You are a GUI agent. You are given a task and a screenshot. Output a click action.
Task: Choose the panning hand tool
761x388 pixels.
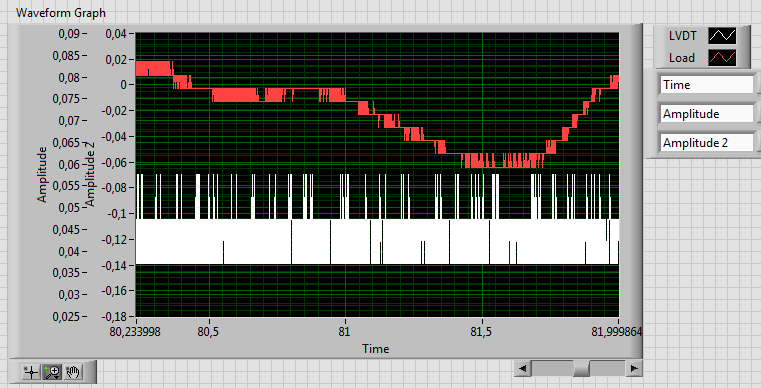73,372
